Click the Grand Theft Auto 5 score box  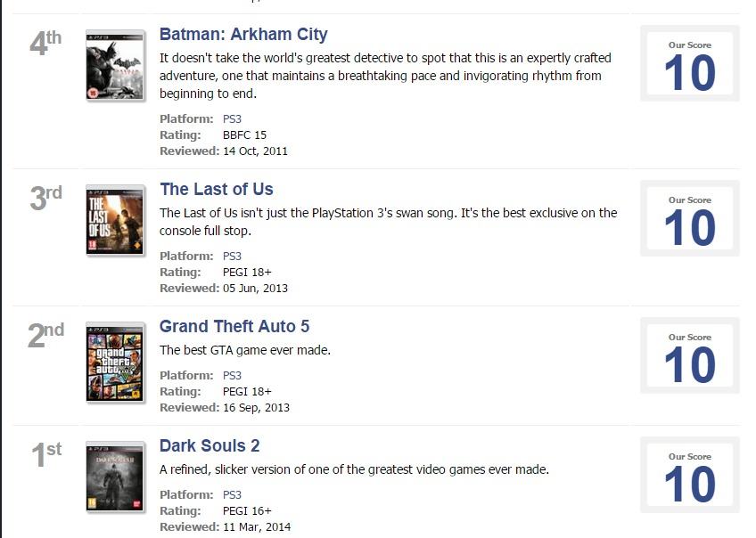(x=689, y=356)
